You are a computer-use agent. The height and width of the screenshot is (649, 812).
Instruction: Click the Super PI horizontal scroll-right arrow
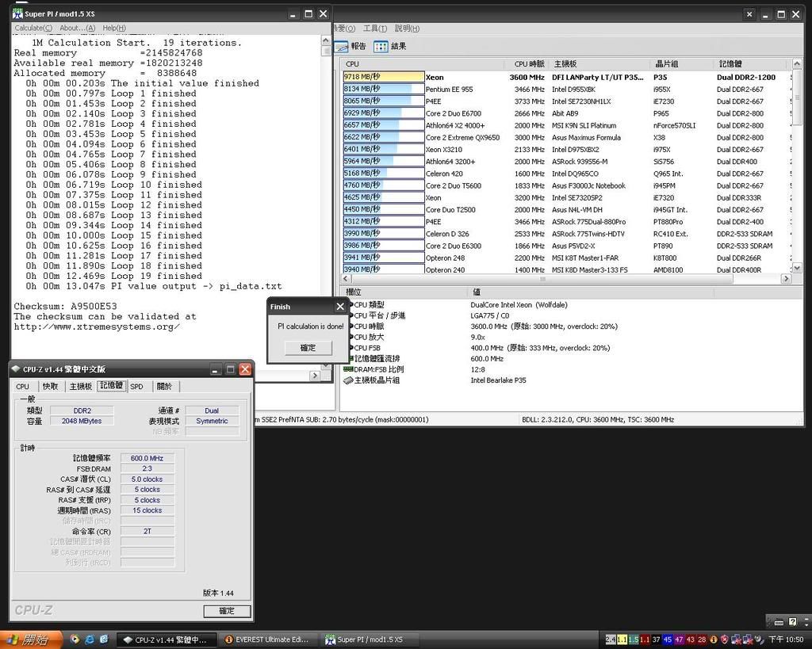click(314, 376)
